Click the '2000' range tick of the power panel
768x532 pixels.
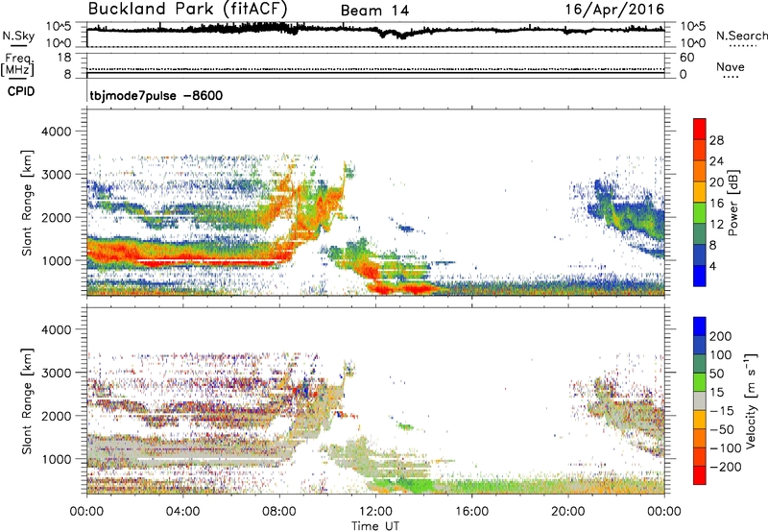[x=57, y=217]
